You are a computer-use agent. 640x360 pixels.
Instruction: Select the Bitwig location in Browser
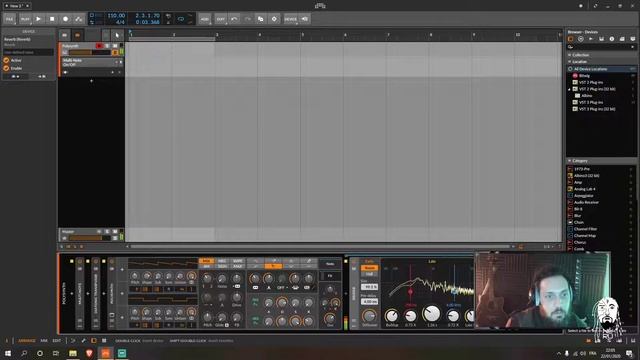tap(584, 76)
